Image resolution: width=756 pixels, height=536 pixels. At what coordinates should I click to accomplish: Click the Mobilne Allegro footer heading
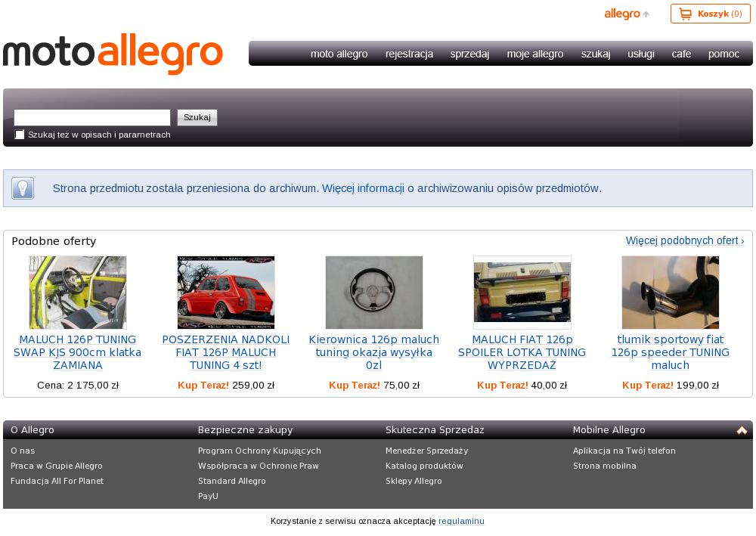click(x=609, y=430)
